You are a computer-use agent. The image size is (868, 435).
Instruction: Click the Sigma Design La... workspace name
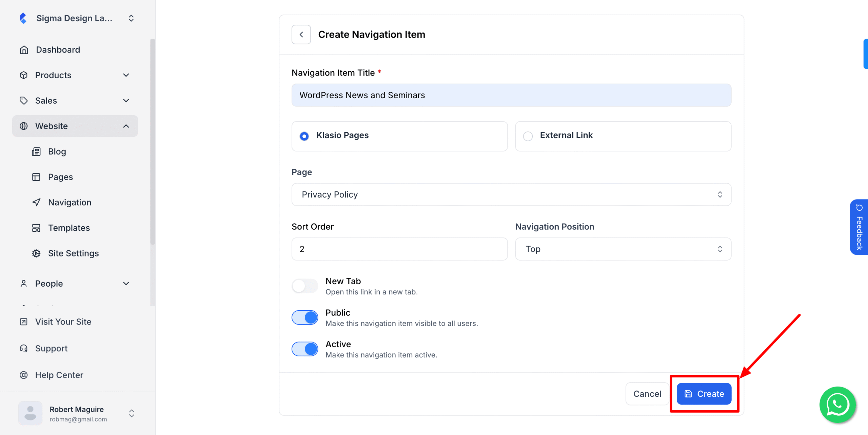coord(74,18)
